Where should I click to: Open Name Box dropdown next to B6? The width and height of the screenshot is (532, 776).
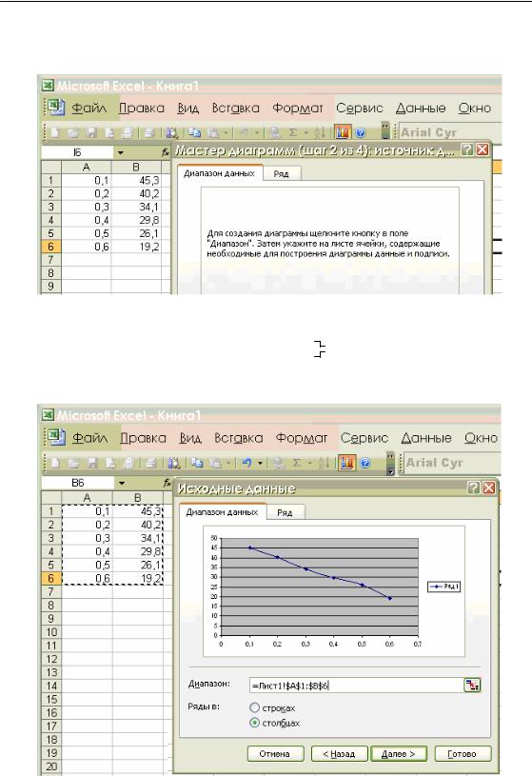pyautogui.click(x=122, y=483)
